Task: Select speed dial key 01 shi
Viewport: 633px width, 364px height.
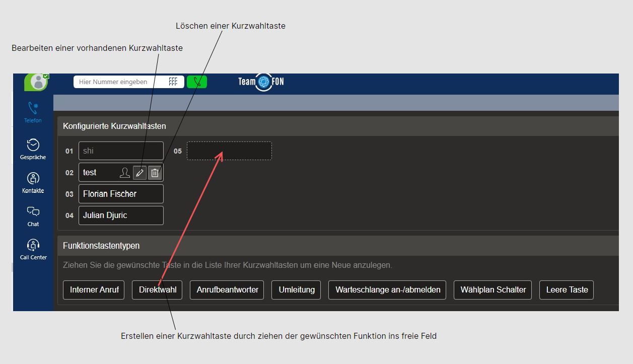Action: coord(121,151)
